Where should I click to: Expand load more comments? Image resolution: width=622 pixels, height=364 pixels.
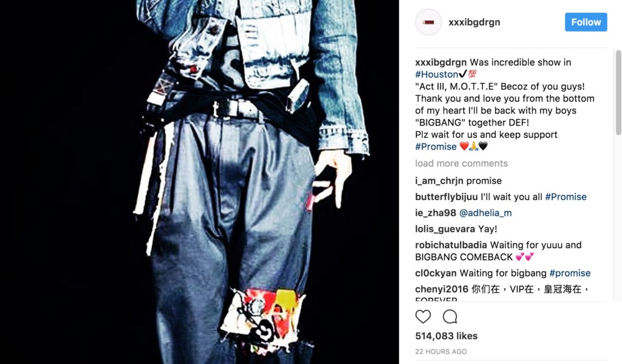coord(462,163)
